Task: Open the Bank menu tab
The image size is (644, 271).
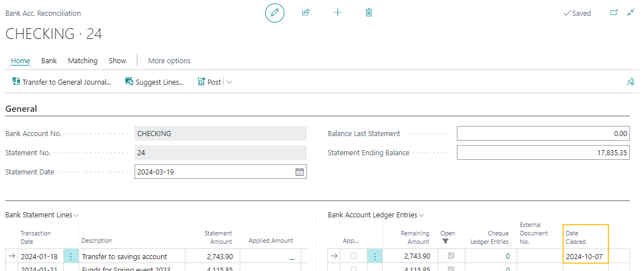Action: pos(49,60)
